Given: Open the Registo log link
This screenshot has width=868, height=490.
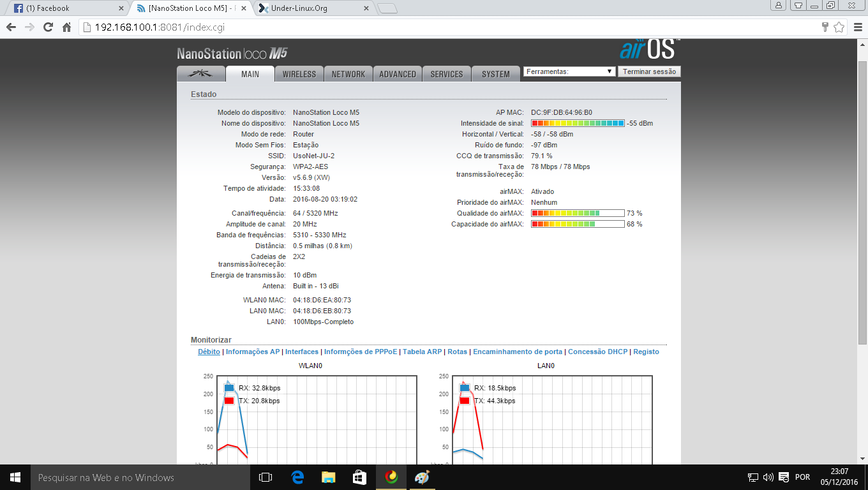Looking at the screenshot, I should [x=646, y=352].
